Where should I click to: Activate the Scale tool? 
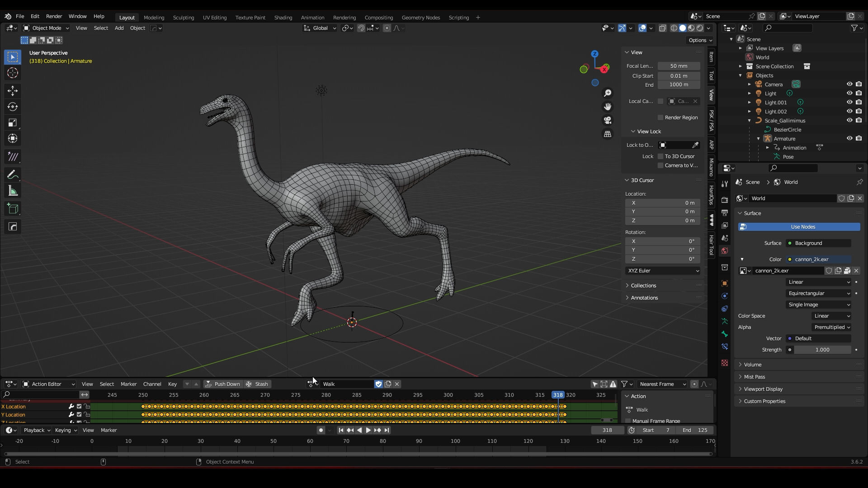tap(13, 122)
